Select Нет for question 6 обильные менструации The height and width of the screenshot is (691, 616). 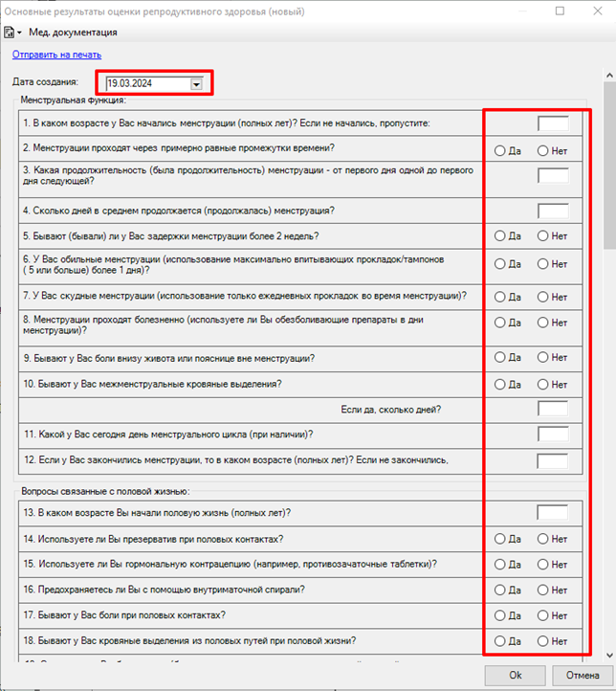pyautogui.click(x=552, y=264)
